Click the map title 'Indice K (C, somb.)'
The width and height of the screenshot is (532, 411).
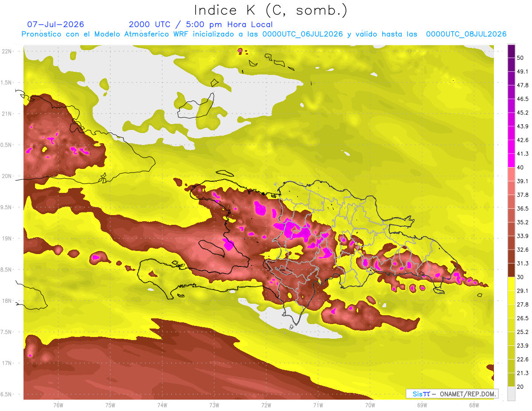[270, 10]
